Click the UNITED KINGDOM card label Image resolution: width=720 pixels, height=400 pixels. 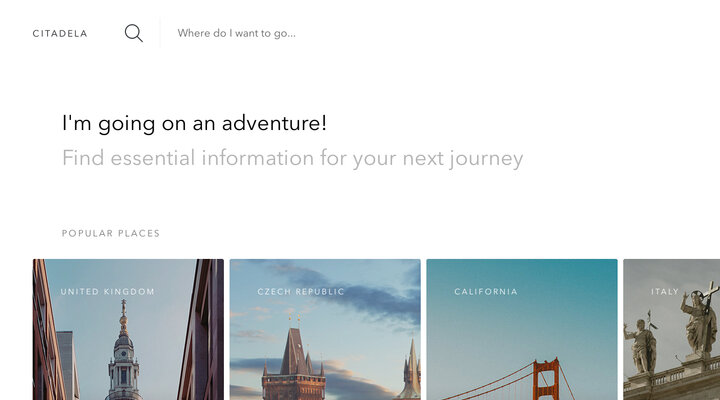[107, 292]
